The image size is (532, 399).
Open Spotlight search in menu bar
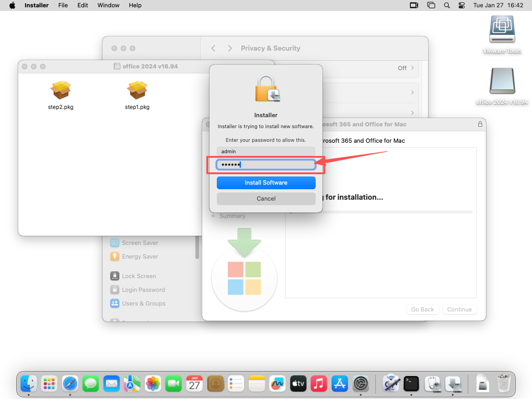[447, 5]
